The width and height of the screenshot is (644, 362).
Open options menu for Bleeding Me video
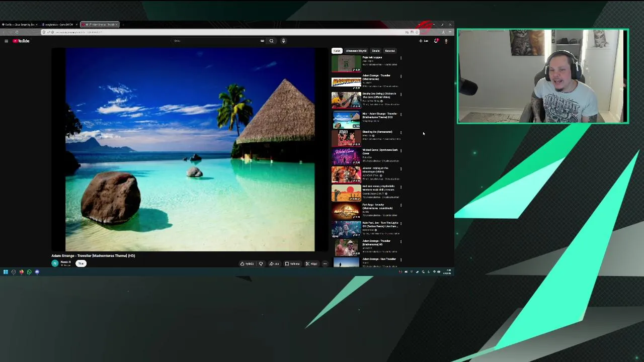click(x=401, y=133)
